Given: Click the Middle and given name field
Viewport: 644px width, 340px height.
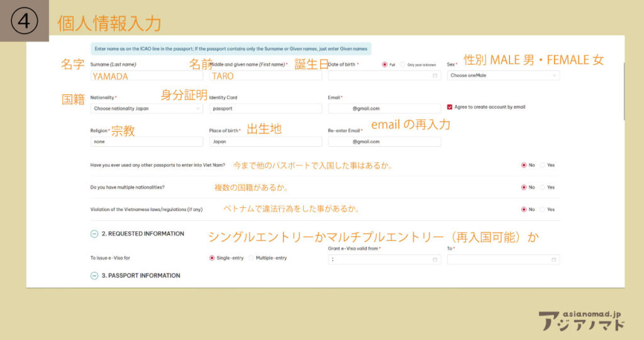Looking at the screenshot, I should point(265,76).
